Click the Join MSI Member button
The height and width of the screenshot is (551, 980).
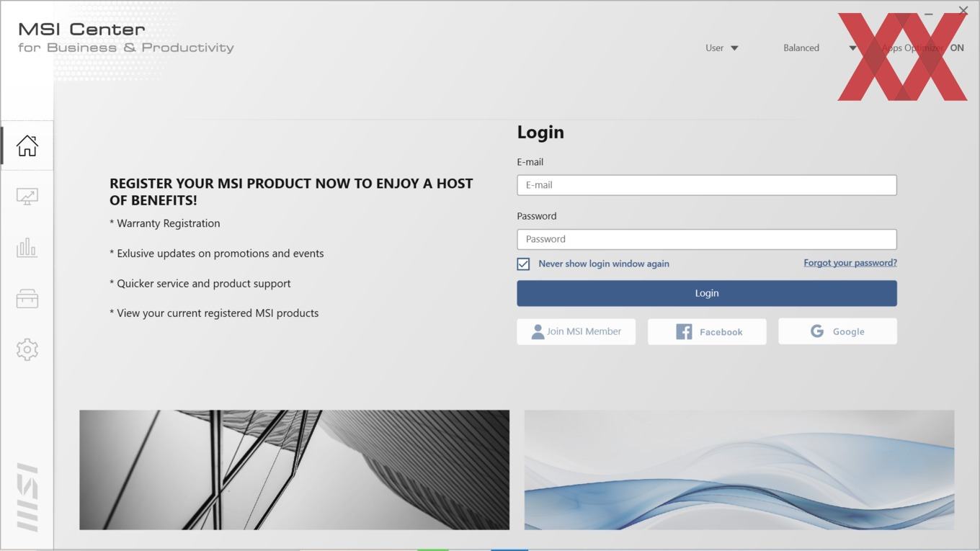coord(576,331)
